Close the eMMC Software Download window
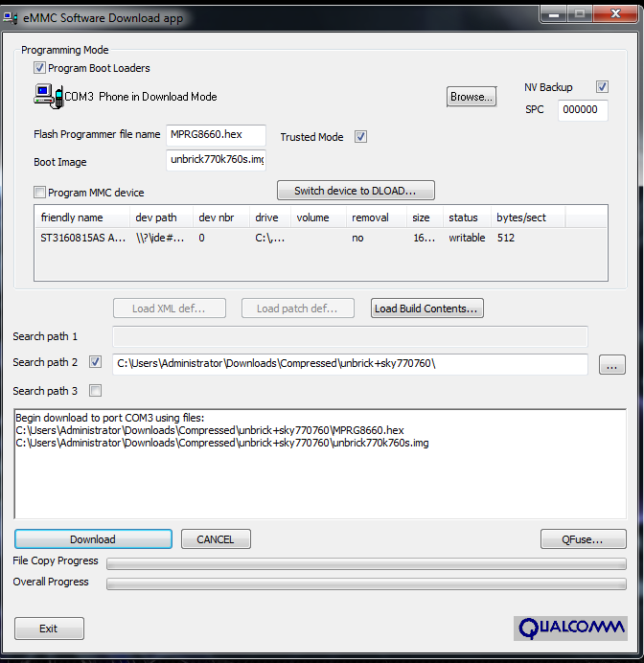 [x=615, y=14]
